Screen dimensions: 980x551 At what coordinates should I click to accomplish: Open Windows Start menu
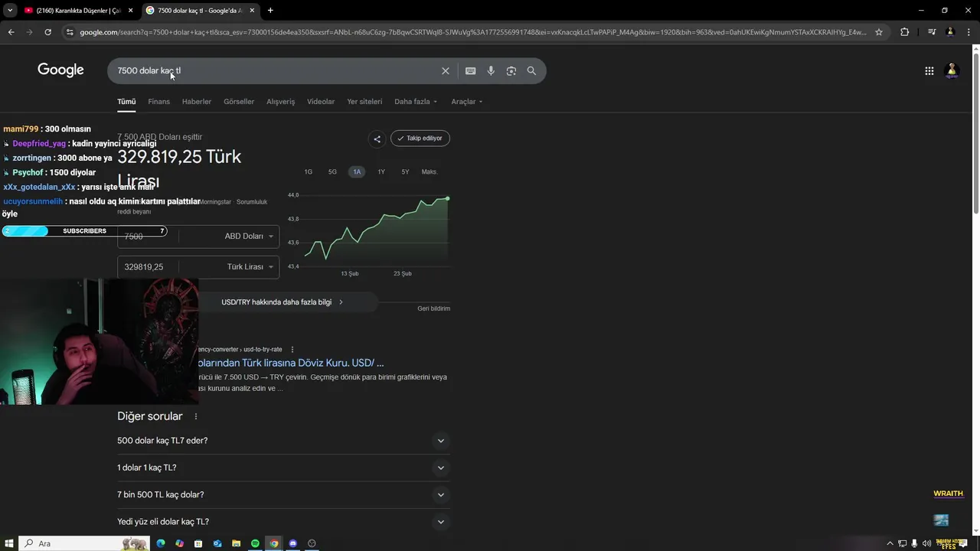click(9, 543)
